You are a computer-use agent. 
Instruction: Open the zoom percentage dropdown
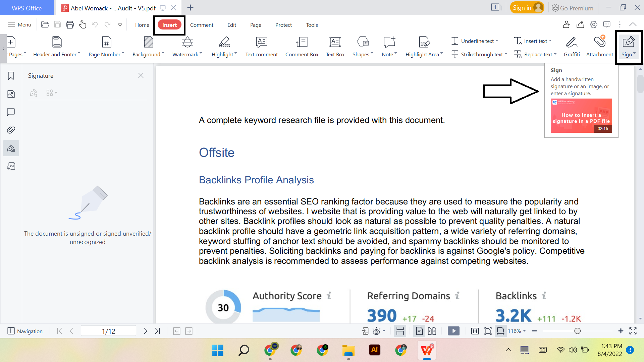[516, 331]
